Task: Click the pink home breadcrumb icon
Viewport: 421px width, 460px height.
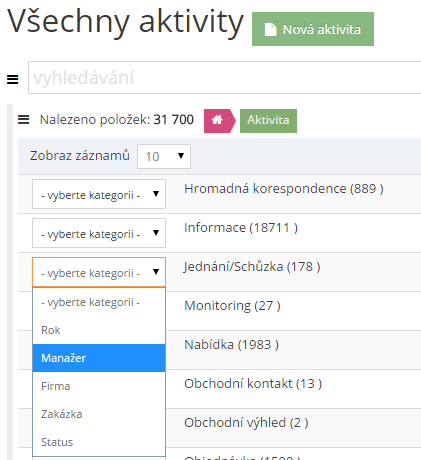Action: 219,121
